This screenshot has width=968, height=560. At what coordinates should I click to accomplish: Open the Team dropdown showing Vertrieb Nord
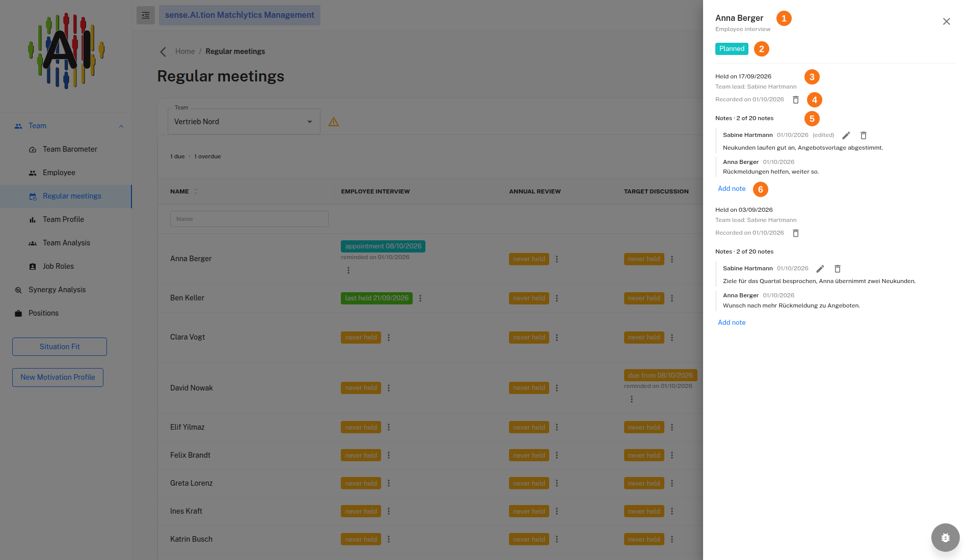click(x=244, y=122)
